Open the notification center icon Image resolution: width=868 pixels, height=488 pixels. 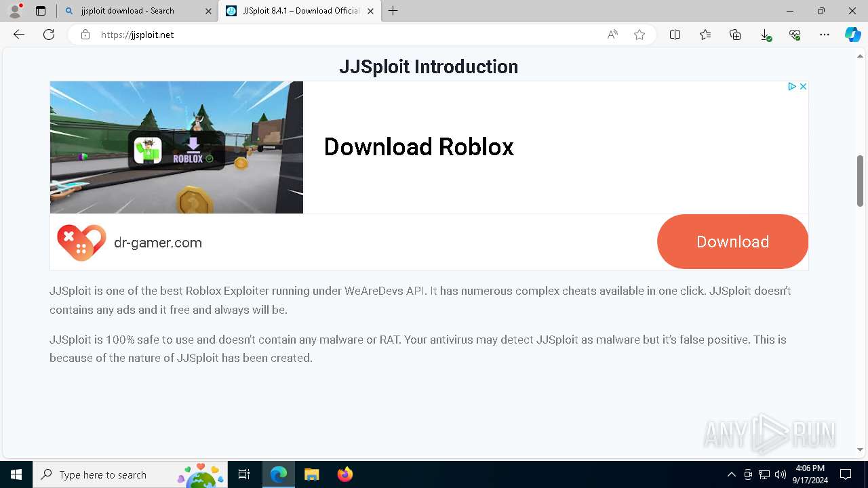coord(846,474)
